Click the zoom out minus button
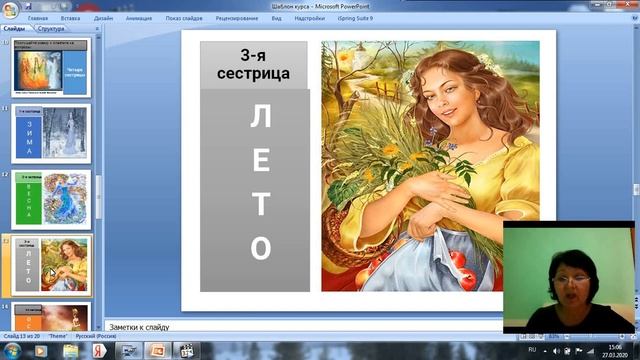Screen dimensions: 640x360 point(567,337)
